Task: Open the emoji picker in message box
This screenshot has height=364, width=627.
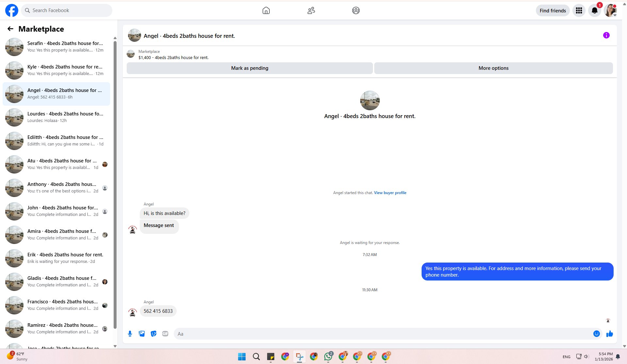Action: click(596, 334)
